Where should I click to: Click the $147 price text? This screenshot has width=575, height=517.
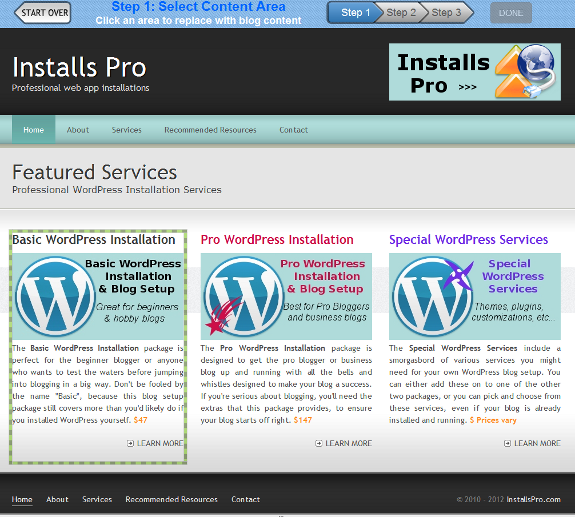click(303, 420)
